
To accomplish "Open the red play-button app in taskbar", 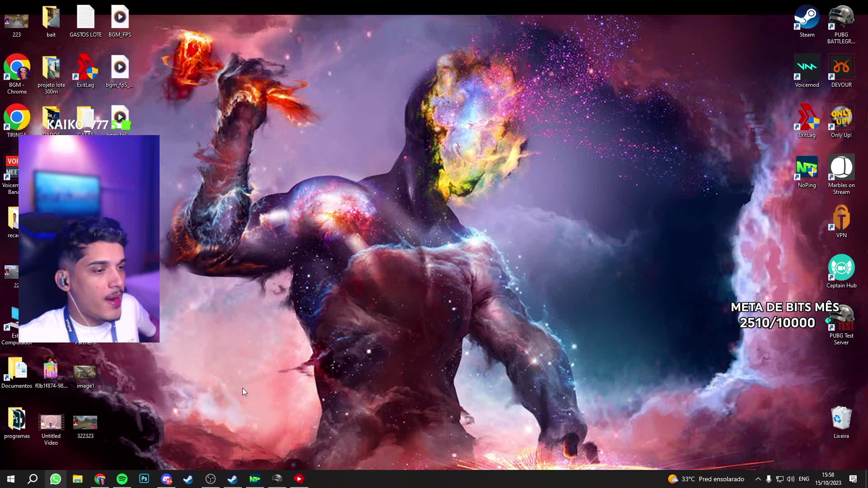I will pos(299,479).
